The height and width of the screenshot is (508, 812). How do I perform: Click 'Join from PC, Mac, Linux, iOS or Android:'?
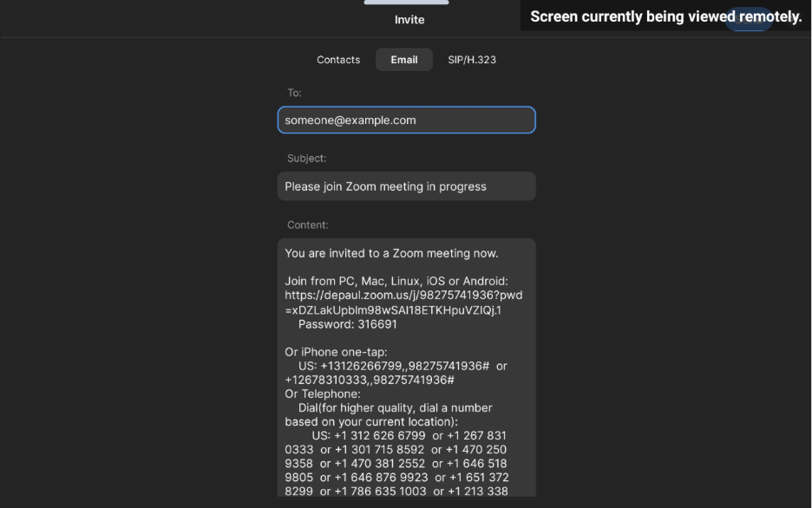[396, 281]
